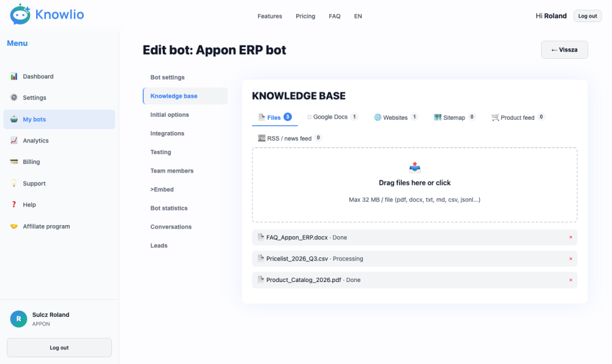Open Conversations section

pos(171,227)
